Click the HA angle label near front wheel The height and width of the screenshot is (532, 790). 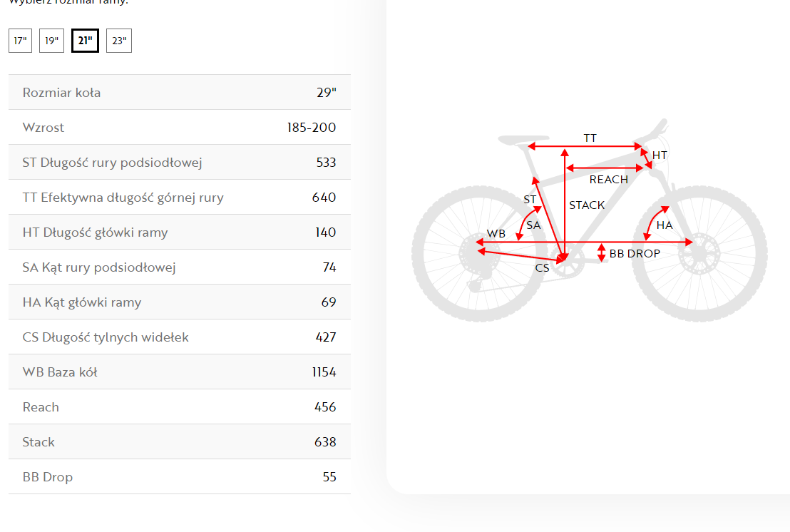click(665, 225)
